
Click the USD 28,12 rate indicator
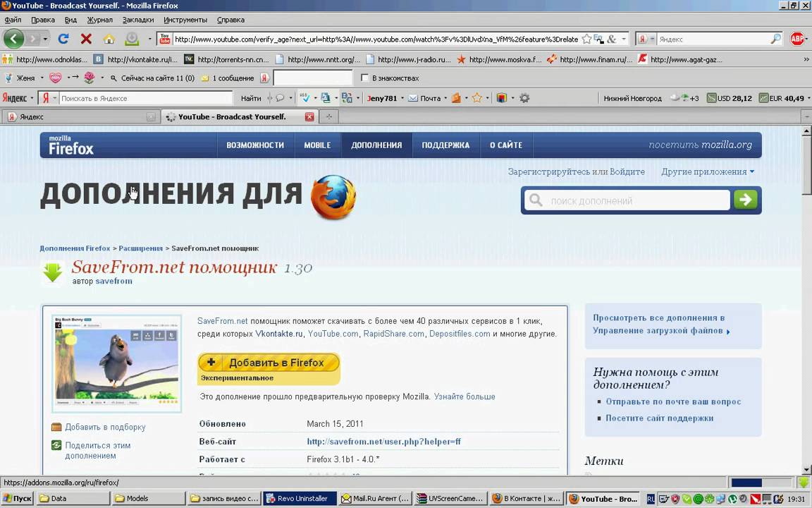point(729,98)
